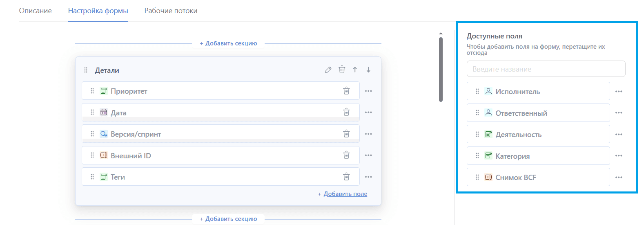Open three-dot menu for Исполнитель field

[x=619, y=92]
